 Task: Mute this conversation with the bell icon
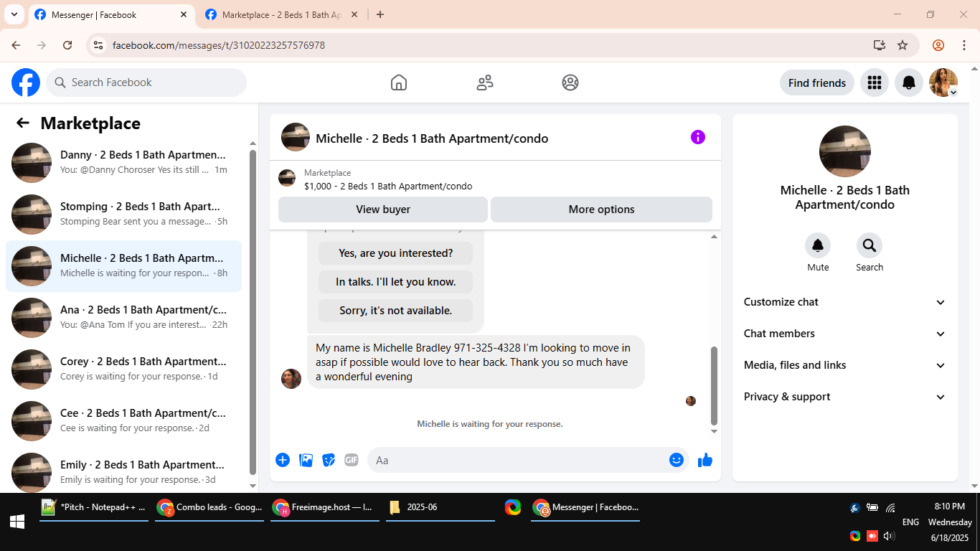[818, 246]
